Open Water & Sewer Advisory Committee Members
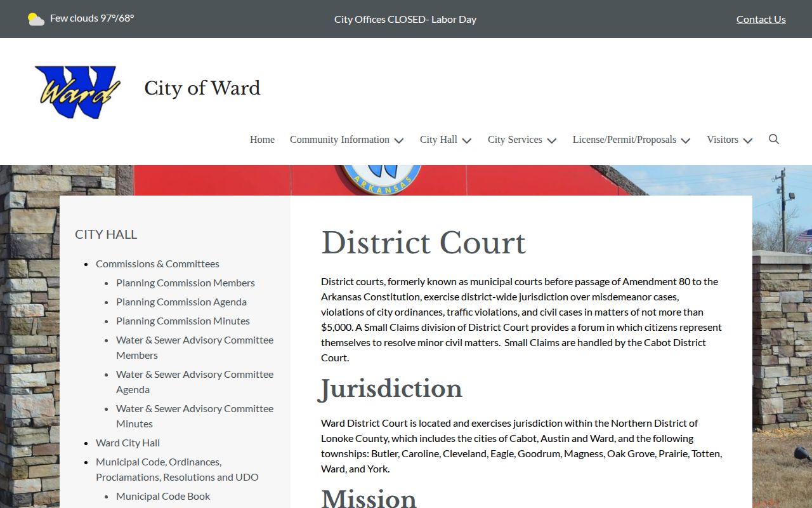 tap(195, 347)
